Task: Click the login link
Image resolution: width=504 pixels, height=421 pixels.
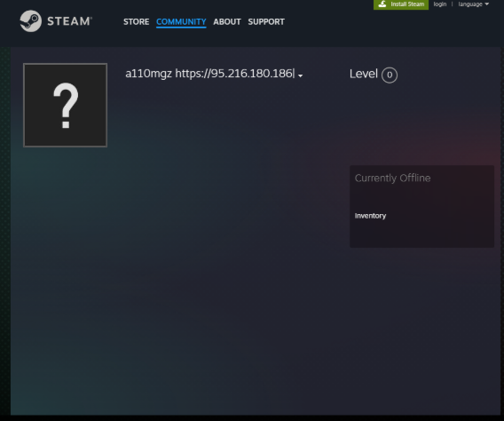Action: (440, 4)
